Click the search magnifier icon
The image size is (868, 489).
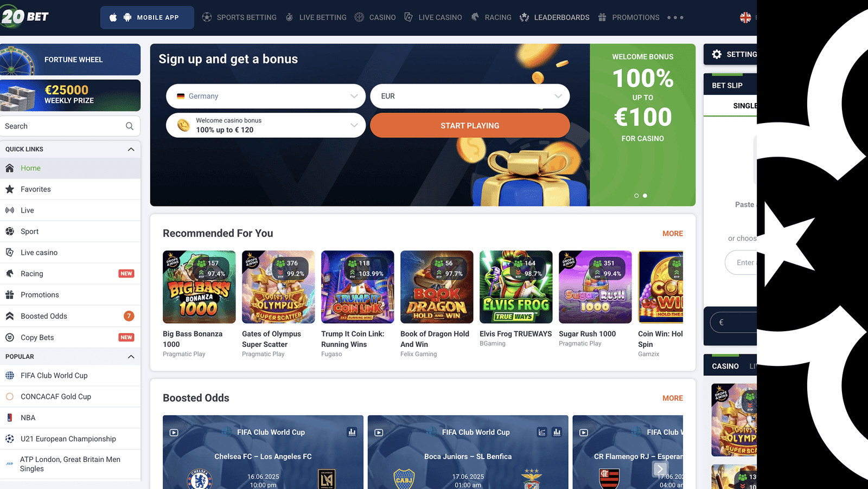point(129,126)
